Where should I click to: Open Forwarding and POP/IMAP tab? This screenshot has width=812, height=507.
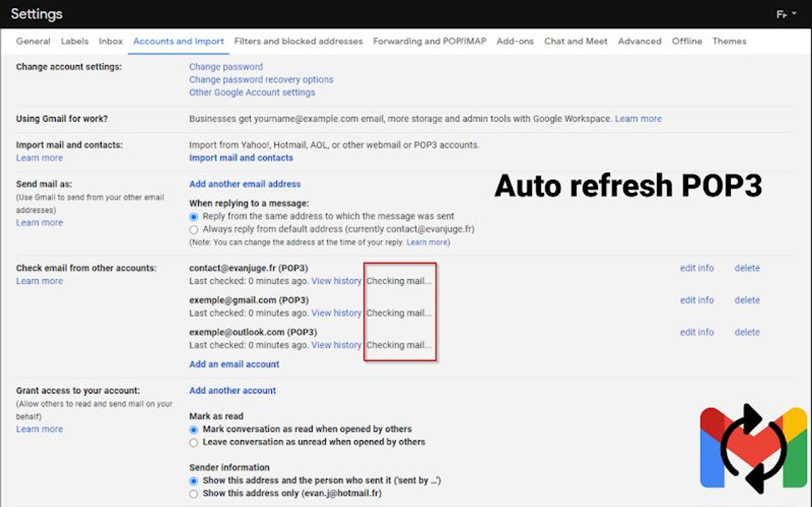point(429,41)
